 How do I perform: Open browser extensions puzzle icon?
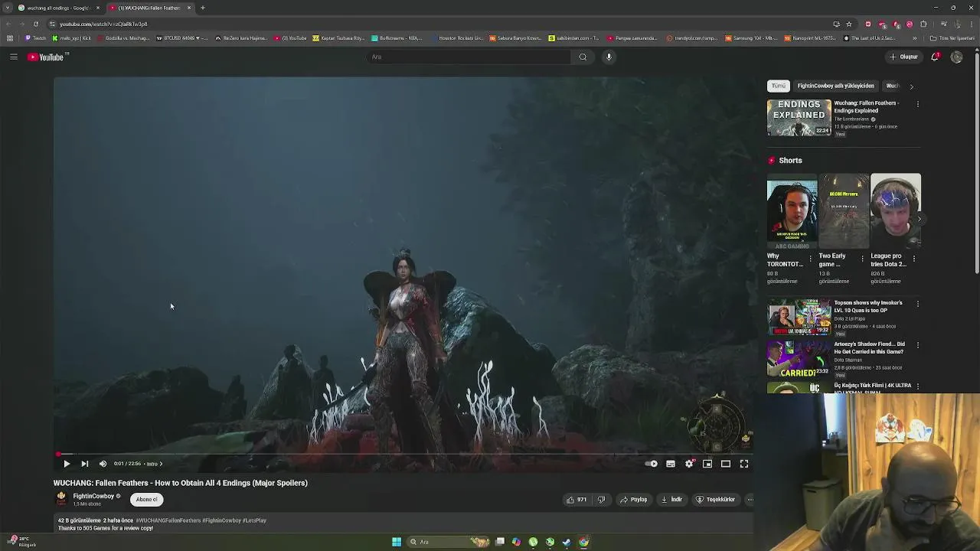coord(923,24)
